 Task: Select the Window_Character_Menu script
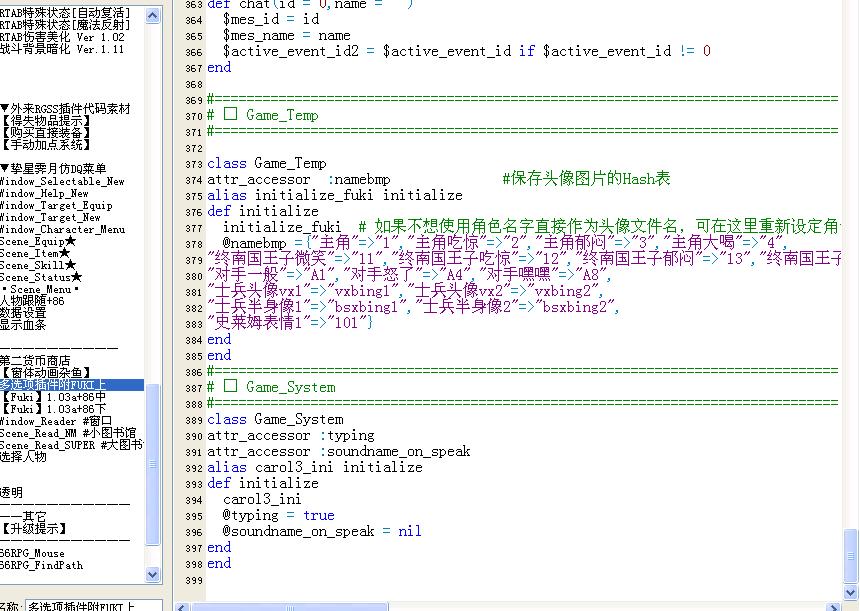tap(62, 229)
